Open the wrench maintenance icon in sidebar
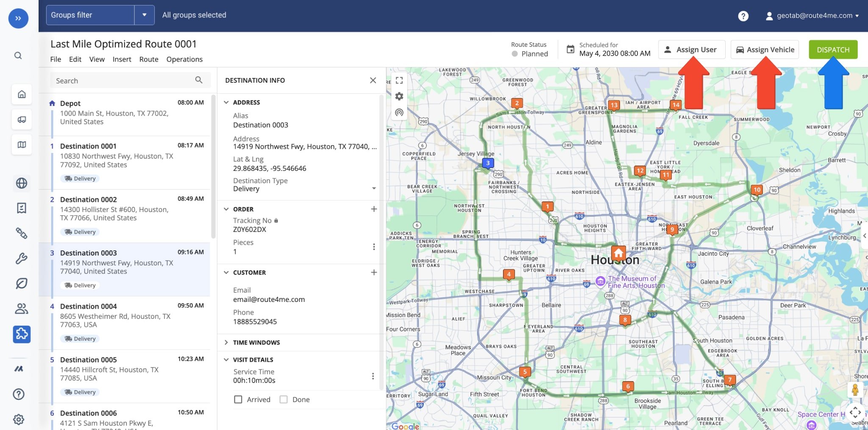This screenshot has height=430, width=868. [22, 258]
